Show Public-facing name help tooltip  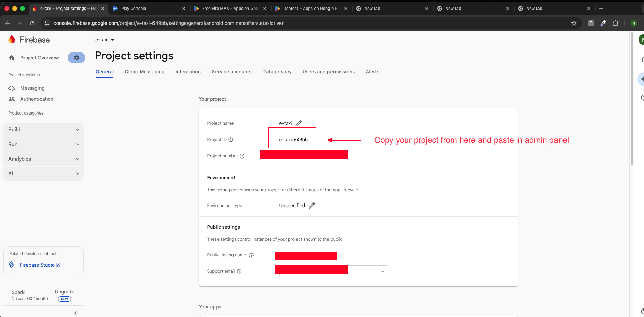tap(251, 255)
